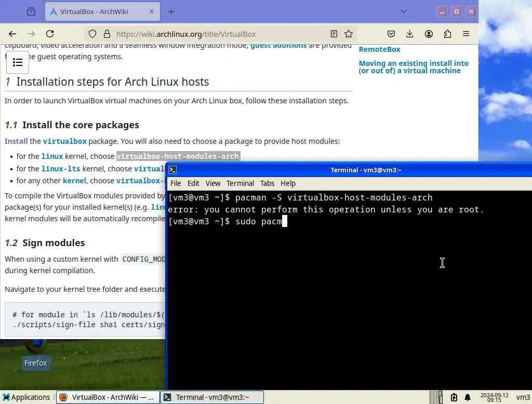The width and height of the screenshot is (532, 404).
Task: Click the Firefox forward arrow
Action: [31, 34]
